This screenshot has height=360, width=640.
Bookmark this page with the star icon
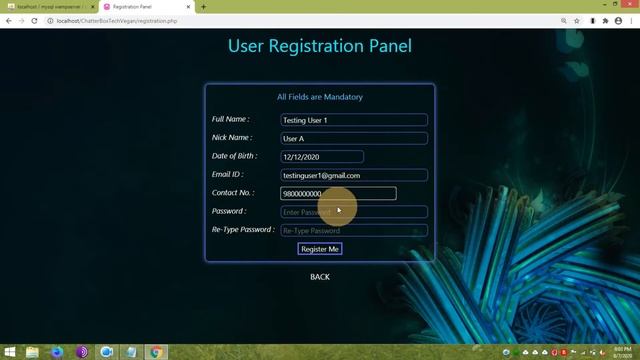coord(577,21)
